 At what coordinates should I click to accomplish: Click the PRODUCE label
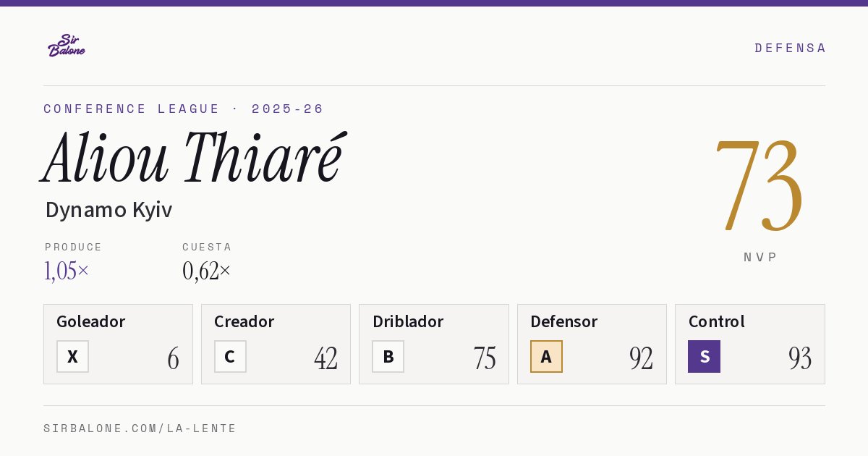74,247
